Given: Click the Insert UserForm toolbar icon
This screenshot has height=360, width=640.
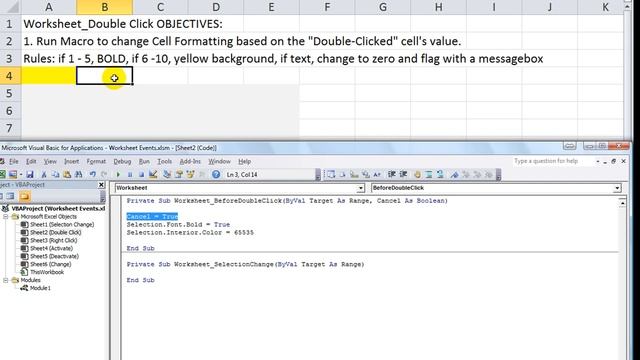Looking at the screenshot, I should (x=12, y=175).
